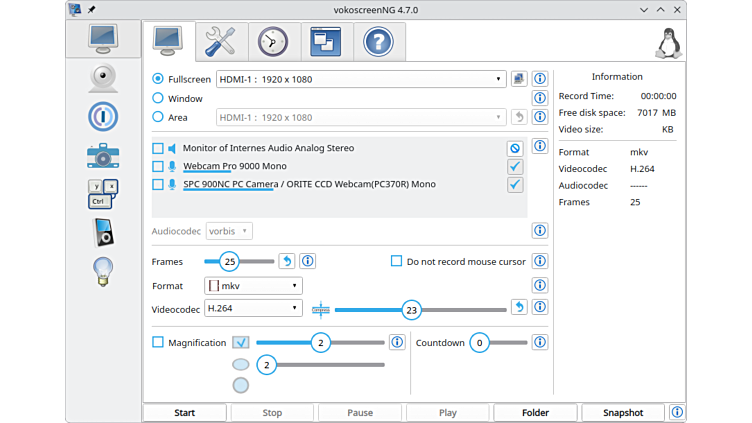Expand the mkv Format dropdown
The width and height of the screenshot is (752, 423).
253,285
